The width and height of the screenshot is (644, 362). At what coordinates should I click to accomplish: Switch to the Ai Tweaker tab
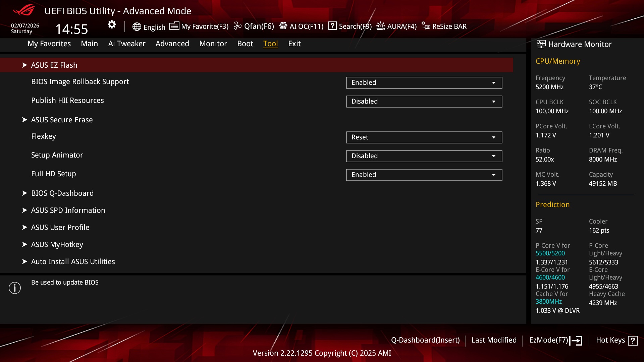(127, 44)
